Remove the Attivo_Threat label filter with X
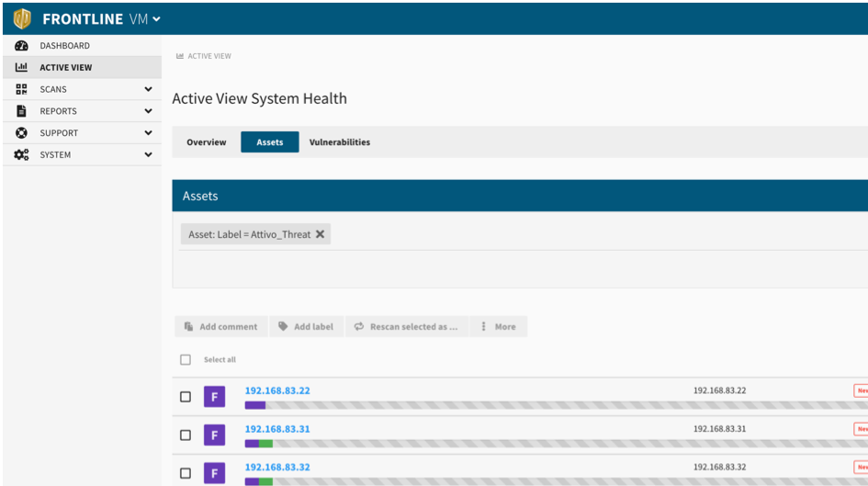Screen dimensions: 868x486 click(x=320, y=234)
